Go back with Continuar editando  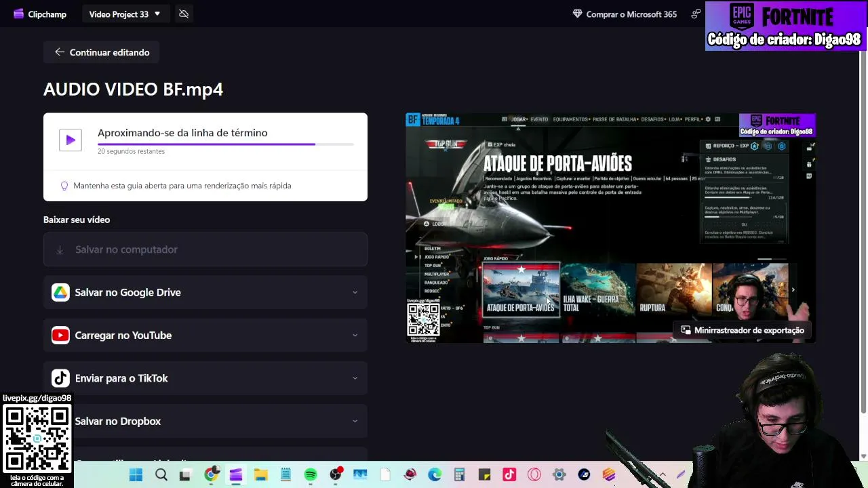(102, 52)
